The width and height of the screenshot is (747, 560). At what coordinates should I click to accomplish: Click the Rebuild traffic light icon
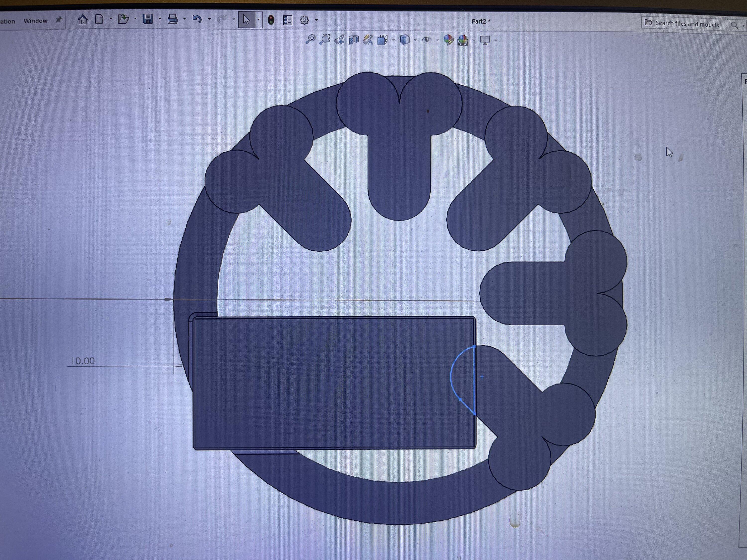coord(271,20)
